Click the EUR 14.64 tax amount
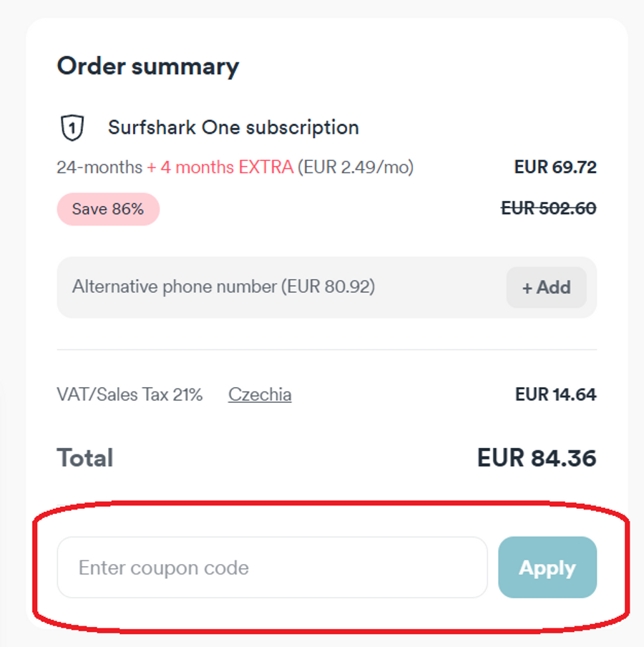Image resolution: width=644 pixels, height=647 pixels. click(x=555, y=394)
